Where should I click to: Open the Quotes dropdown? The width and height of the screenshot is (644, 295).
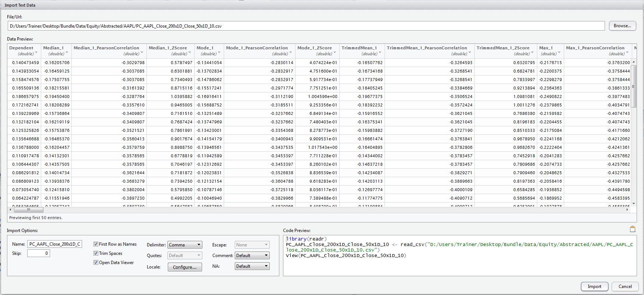click(x=185, y=256)
